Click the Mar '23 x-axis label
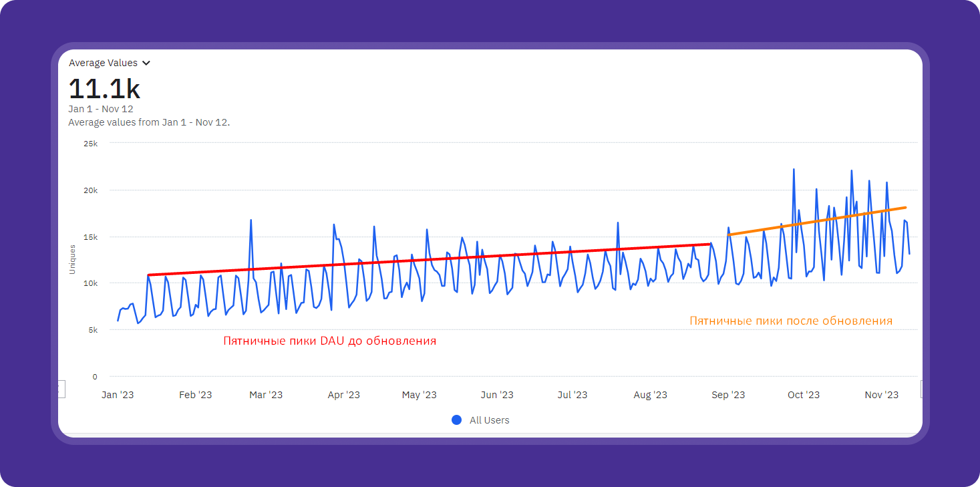 click(x=266, y=395)
